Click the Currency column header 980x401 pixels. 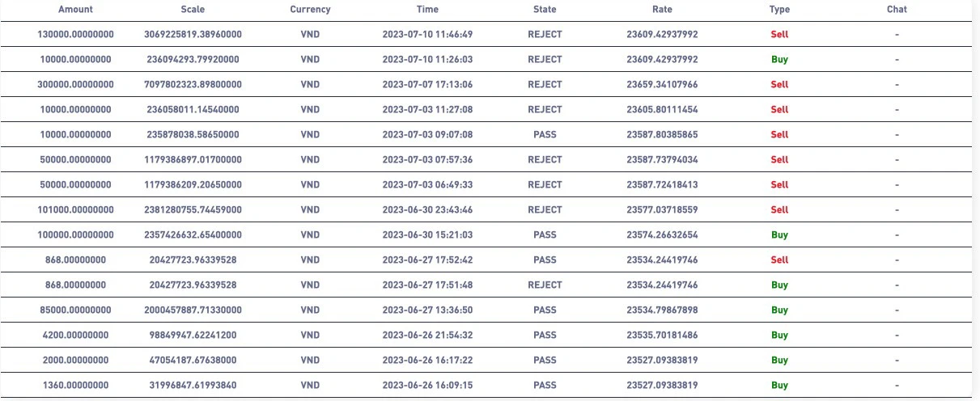pyautogui.click(x=310, y=10)
